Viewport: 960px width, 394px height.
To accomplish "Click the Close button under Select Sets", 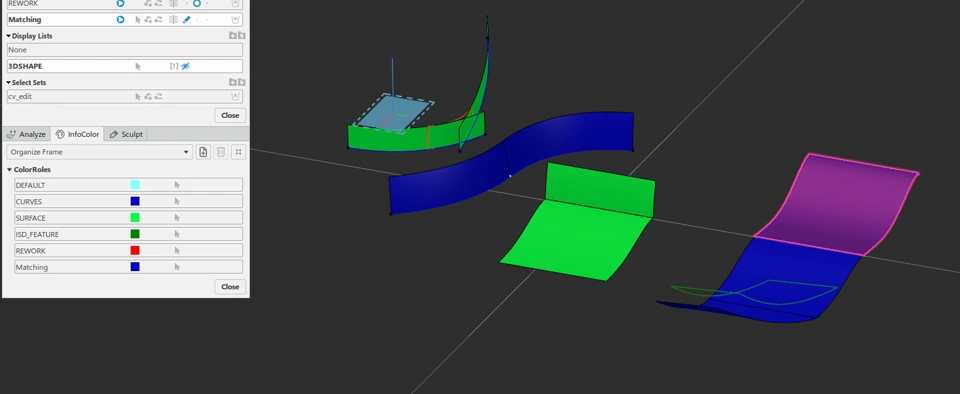I will click(230, 115).
